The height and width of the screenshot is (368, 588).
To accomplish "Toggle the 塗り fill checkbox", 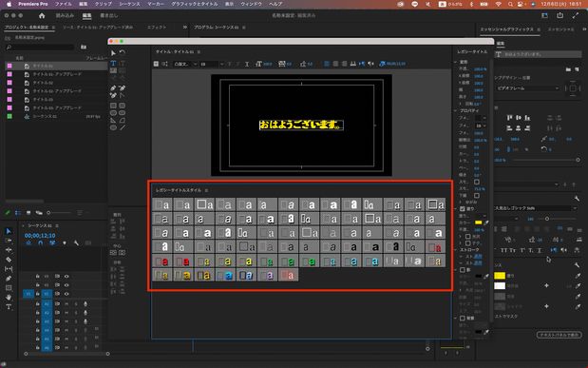I will [x=463, y=209].
